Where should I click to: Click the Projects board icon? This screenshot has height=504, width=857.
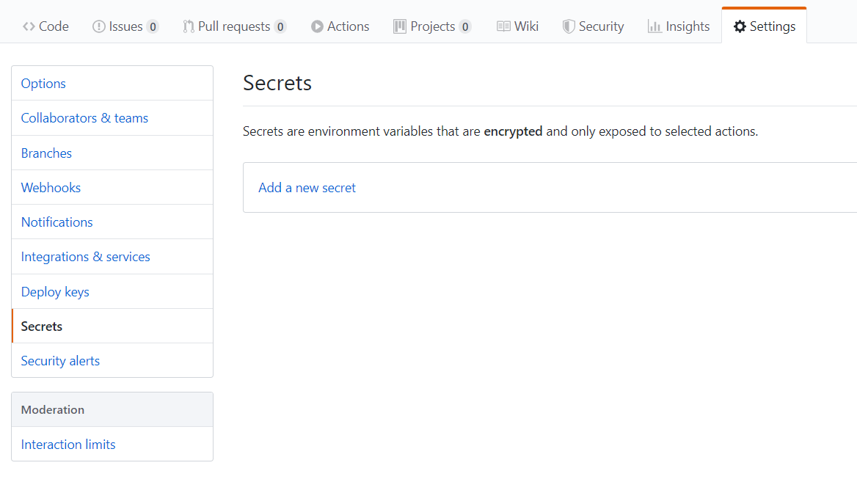click(400, 26)
